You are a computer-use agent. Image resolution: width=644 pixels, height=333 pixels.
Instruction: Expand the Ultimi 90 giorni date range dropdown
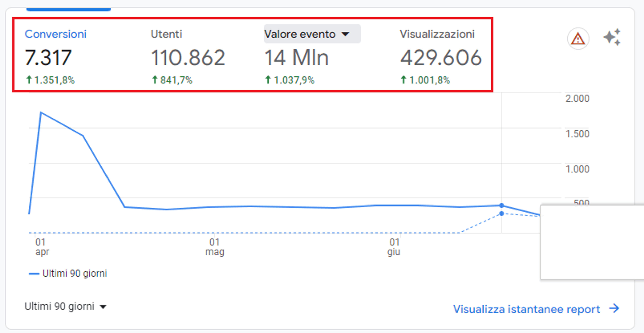(66, 306)
